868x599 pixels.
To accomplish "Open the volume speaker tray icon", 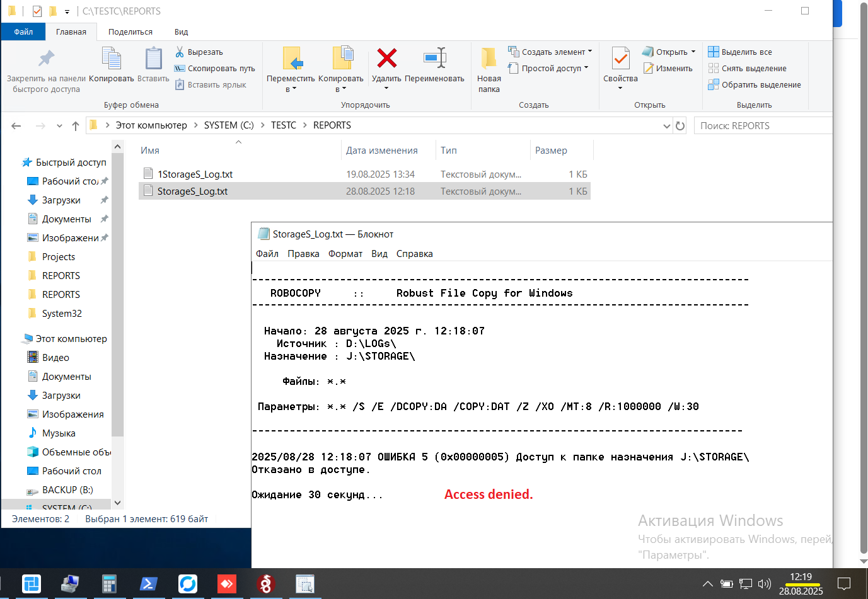I will [x=765, y=584].
